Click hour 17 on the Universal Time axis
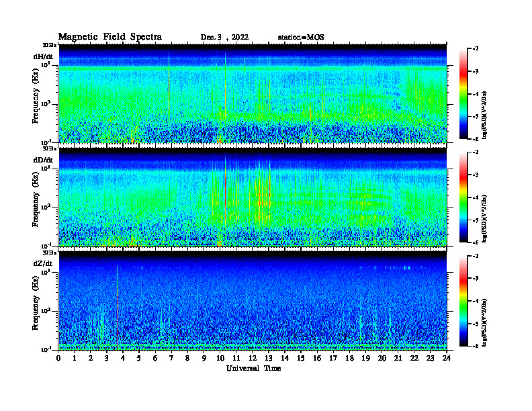This screenshot has height=411, width=532. click(x=333, y=359)
